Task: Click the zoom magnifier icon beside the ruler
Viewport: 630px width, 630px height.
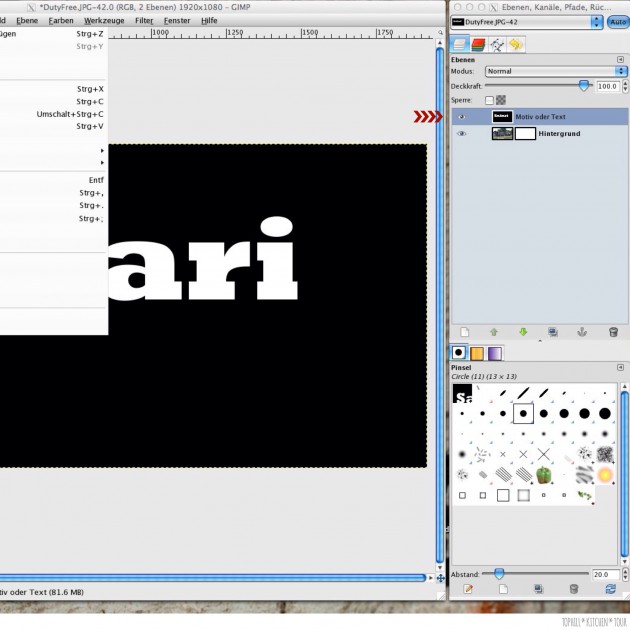Action: pyautogui.click(x=440, y=33)
